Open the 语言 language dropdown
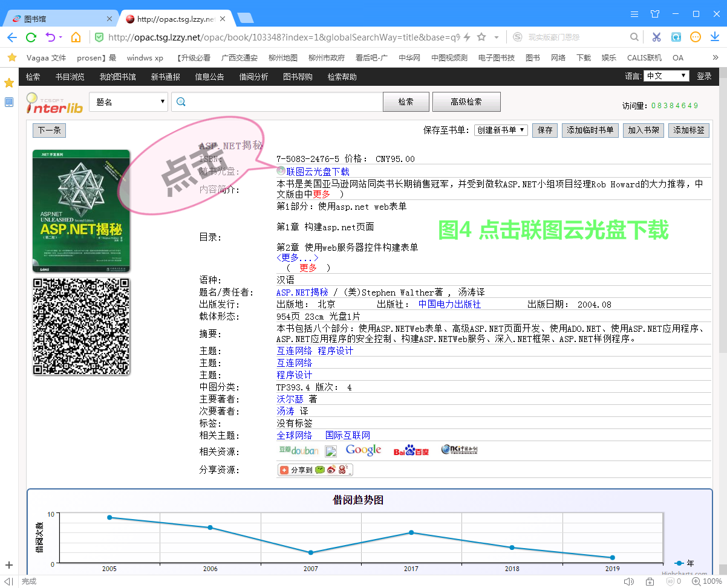The image size is (727, 588). coord(665,77)
